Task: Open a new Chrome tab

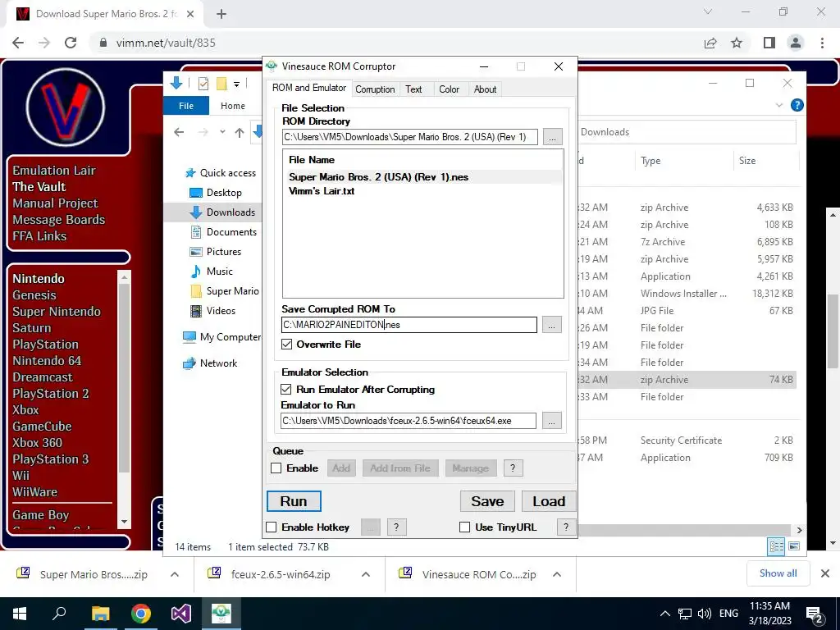Action: [221, 14]
